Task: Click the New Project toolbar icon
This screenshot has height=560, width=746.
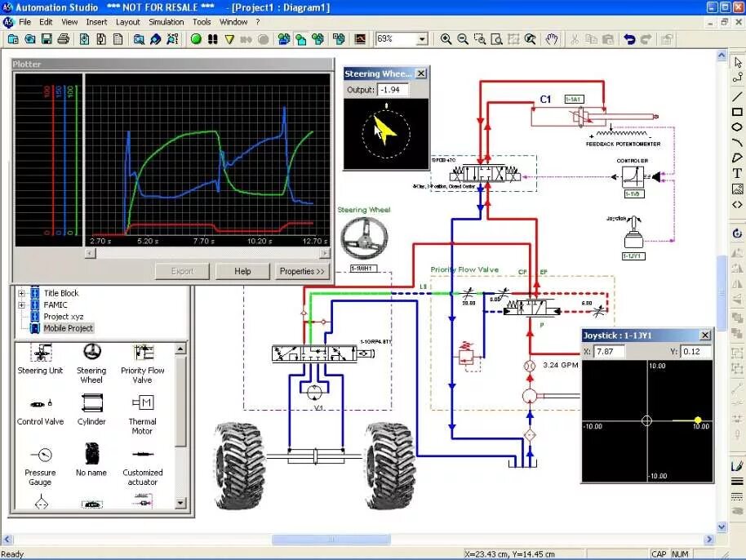Action: coord(13,39)
